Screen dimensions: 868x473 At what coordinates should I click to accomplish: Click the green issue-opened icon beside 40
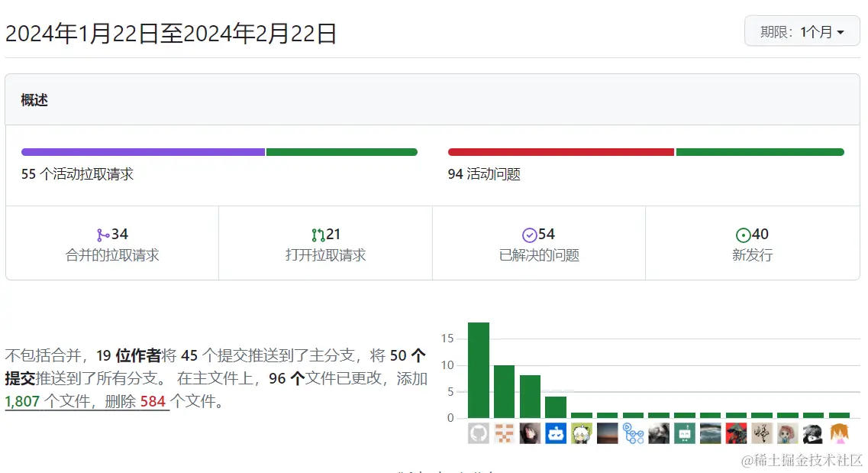[x=743, y=235]
